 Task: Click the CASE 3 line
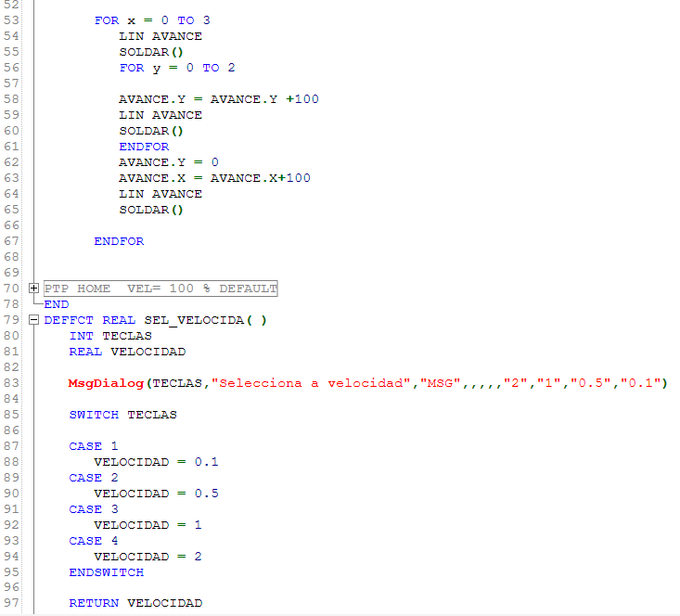94,509
